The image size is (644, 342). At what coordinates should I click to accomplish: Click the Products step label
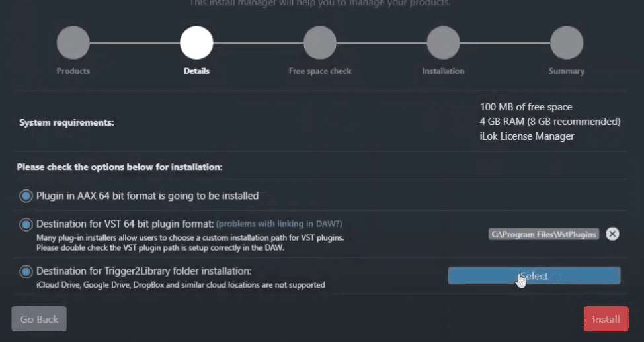click(73, 71)
